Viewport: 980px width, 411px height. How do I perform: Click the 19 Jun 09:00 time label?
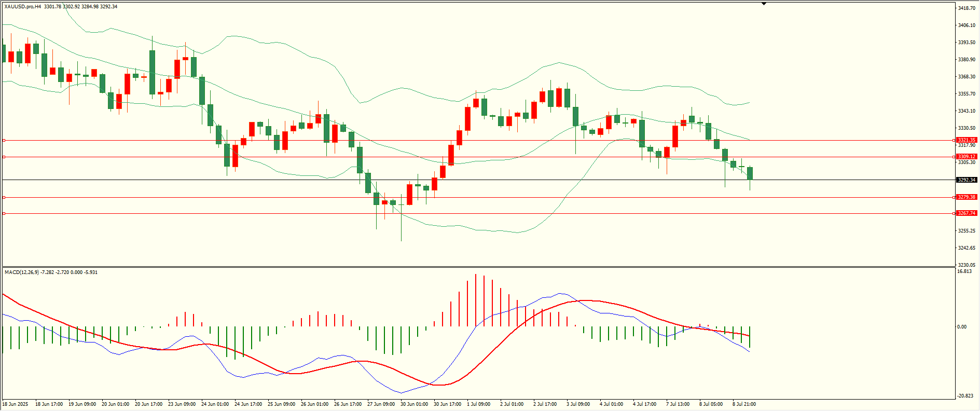click(x=82, y=404)
